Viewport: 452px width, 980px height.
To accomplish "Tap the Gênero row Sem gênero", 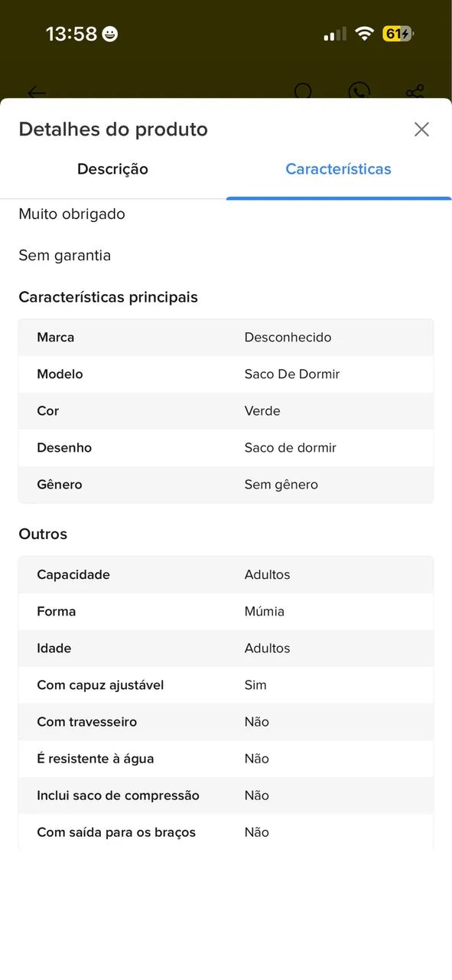I will [226, 485].
